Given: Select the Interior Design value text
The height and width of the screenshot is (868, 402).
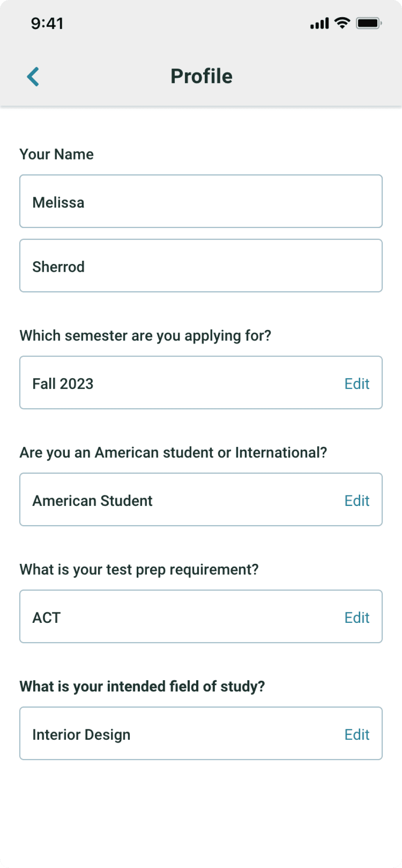Looking at the screenshot, I should coord(81,734).
